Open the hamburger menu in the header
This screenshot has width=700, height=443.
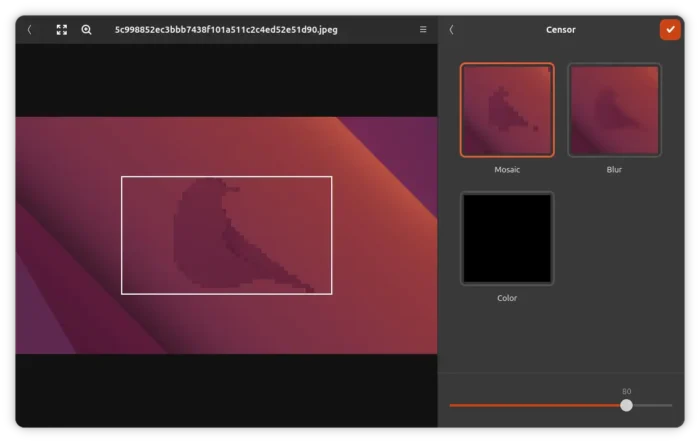click(423, 30)
